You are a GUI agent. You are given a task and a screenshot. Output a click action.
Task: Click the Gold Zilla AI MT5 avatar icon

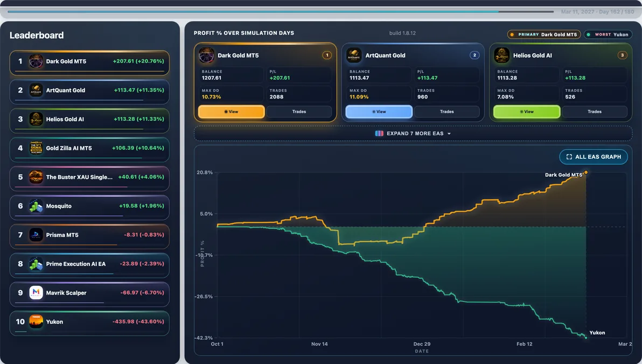point(36,148)
